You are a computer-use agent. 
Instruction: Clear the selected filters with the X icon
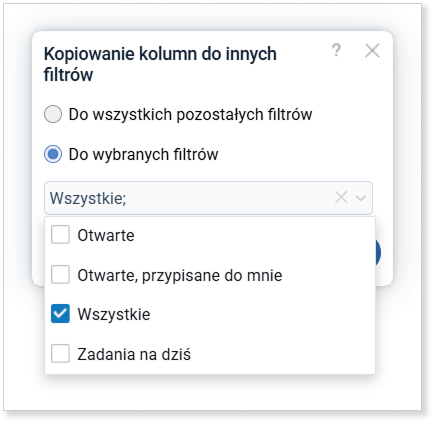point(341,197)
